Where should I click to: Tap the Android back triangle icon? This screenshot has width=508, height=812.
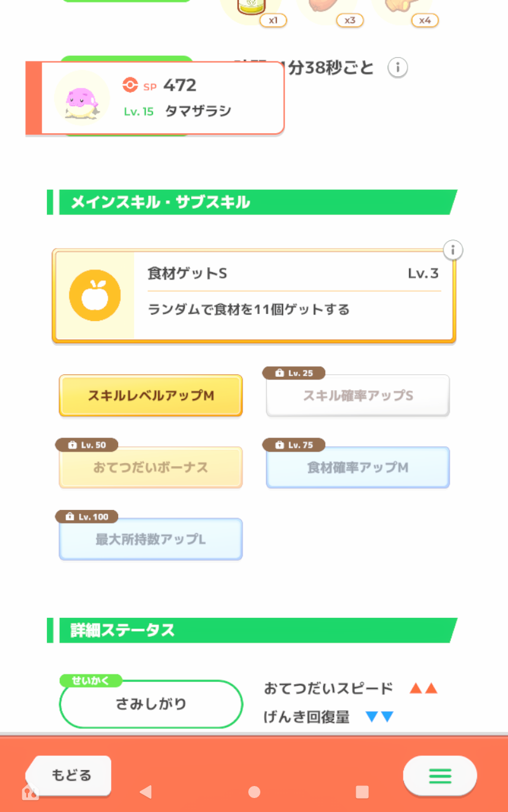145,792
